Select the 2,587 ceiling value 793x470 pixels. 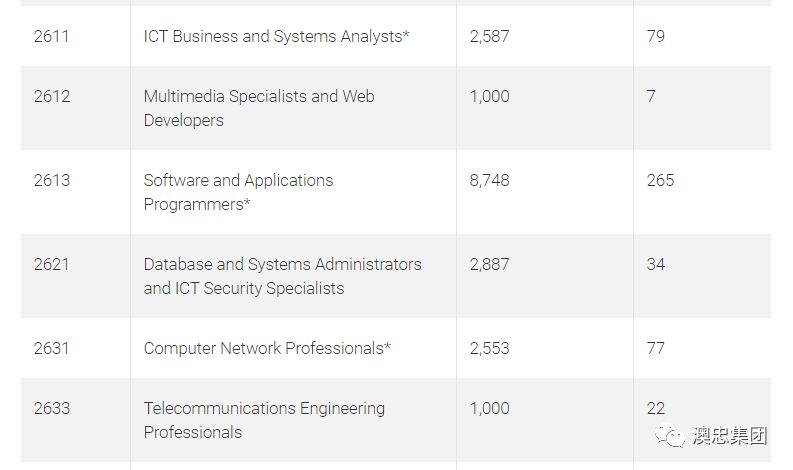[x=489, y=36]
